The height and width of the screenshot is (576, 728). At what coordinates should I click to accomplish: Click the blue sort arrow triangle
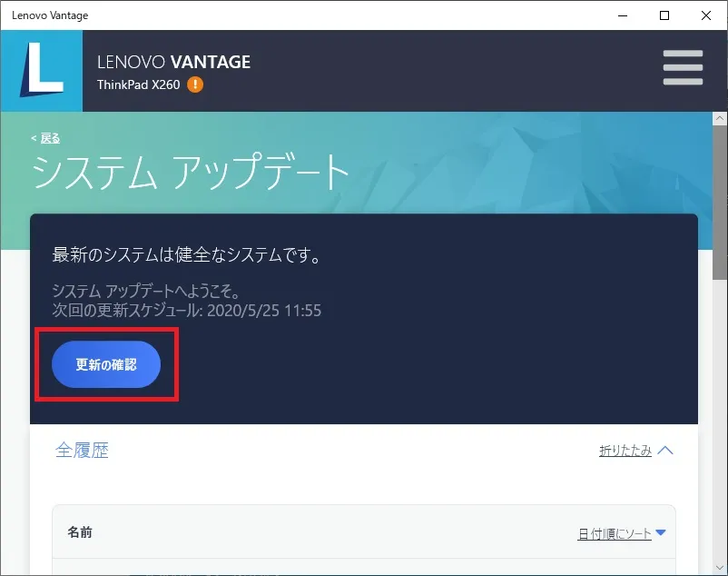(x=660, y=532)
